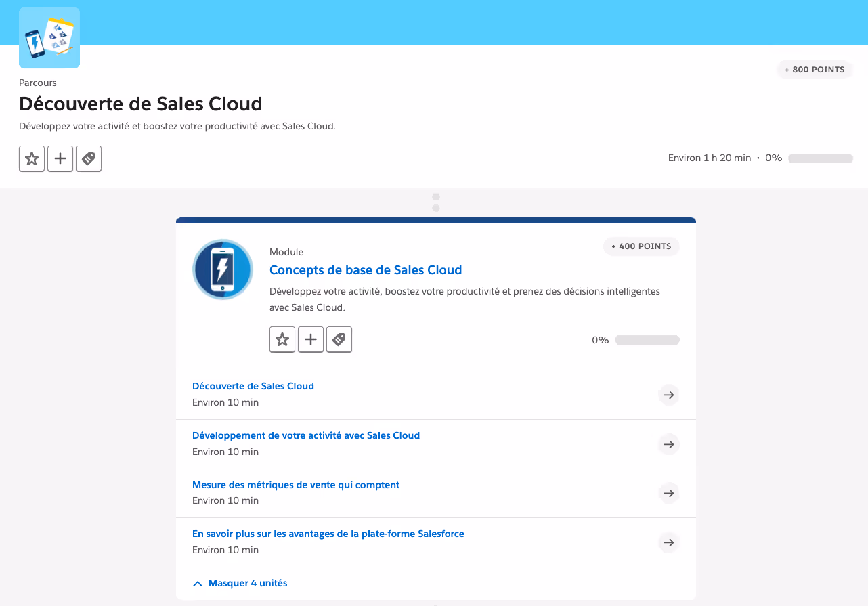Add the Concepts de base module via plus
The width and height of the screenshot is (868, 606).
point(311,339)
